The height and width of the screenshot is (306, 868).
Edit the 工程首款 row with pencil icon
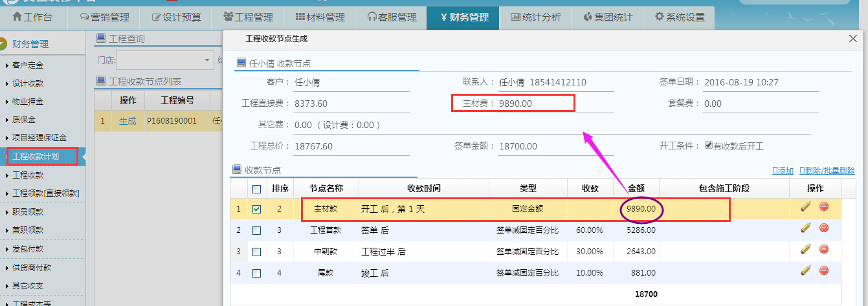click(805, 228)
